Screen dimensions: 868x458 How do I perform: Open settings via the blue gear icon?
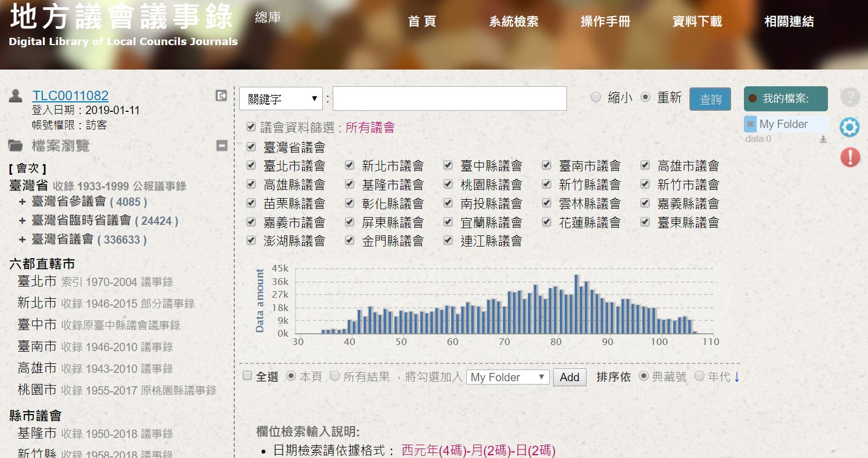coord(850,127)
